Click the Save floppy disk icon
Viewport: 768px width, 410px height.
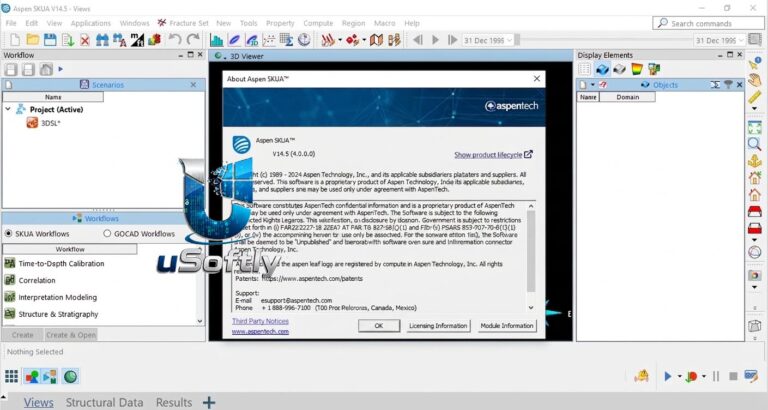50,40
